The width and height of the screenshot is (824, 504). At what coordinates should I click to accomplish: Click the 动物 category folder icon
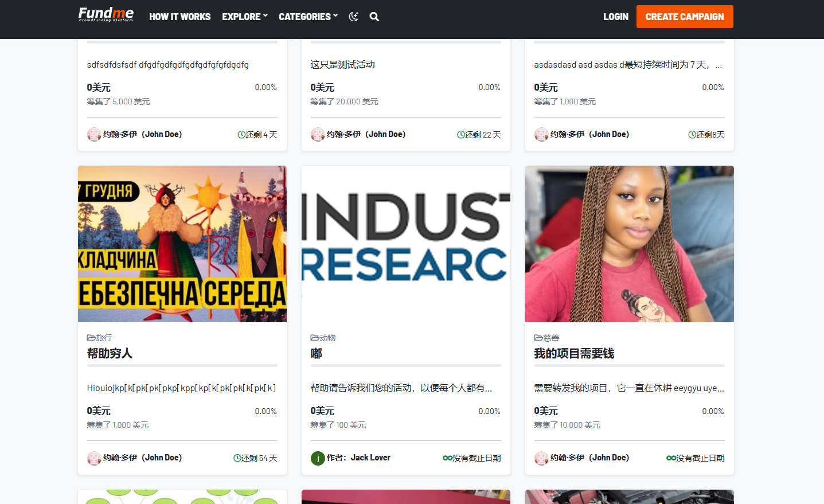[314, 338]
